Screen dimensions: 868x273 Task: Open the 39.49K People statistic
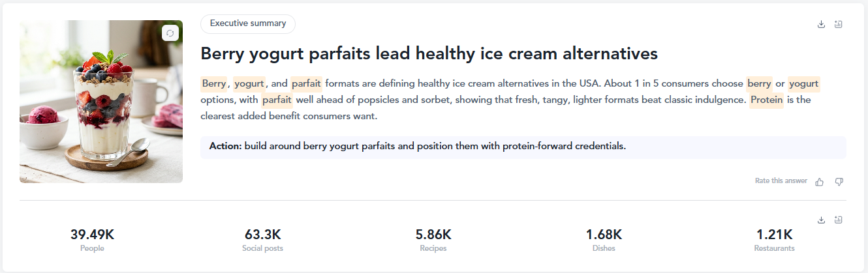[92, 240]
